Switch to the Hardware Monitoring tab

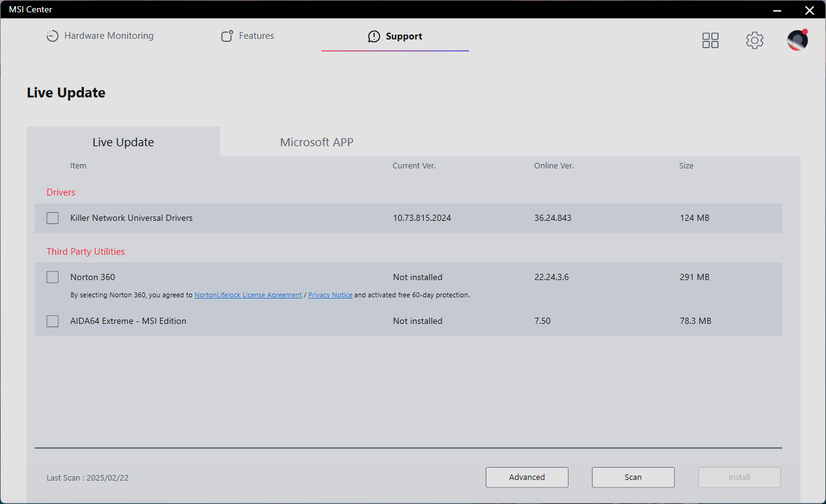[x=100, y=36]
